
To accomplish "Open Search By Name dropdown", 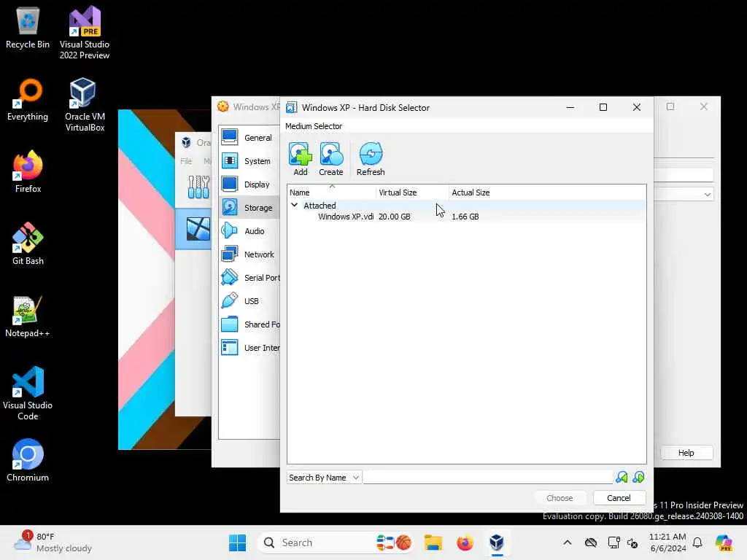I will click(324, 477).
